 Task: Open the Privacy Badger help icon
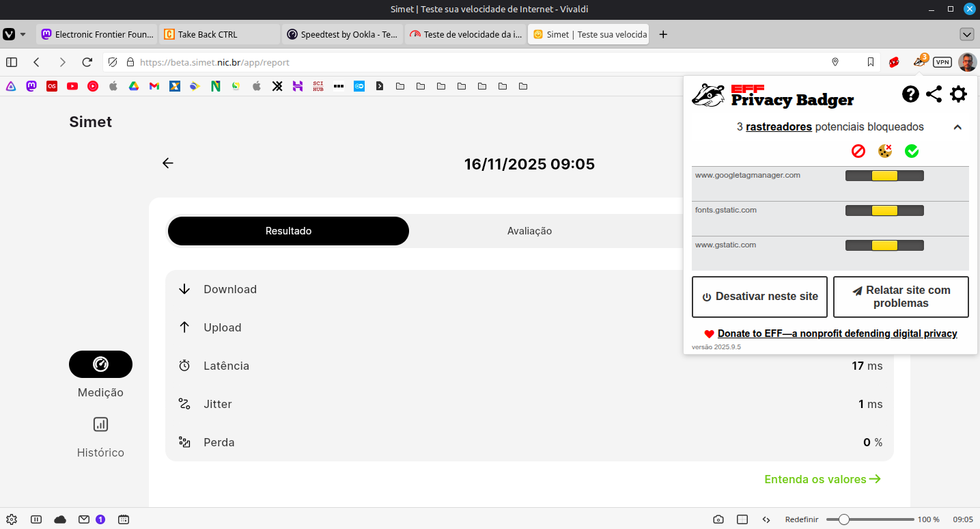tap(910, 94)
